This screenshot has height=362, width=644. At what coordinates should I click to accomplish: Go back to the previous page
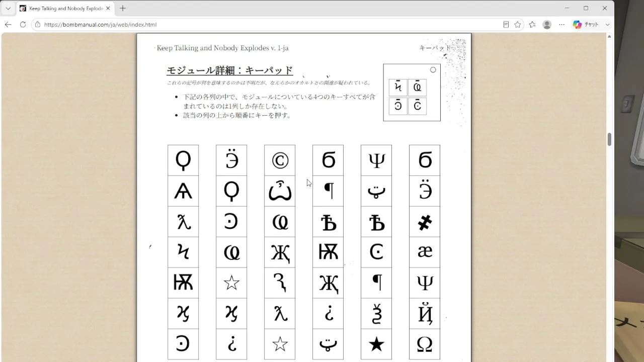pos(8,25)
